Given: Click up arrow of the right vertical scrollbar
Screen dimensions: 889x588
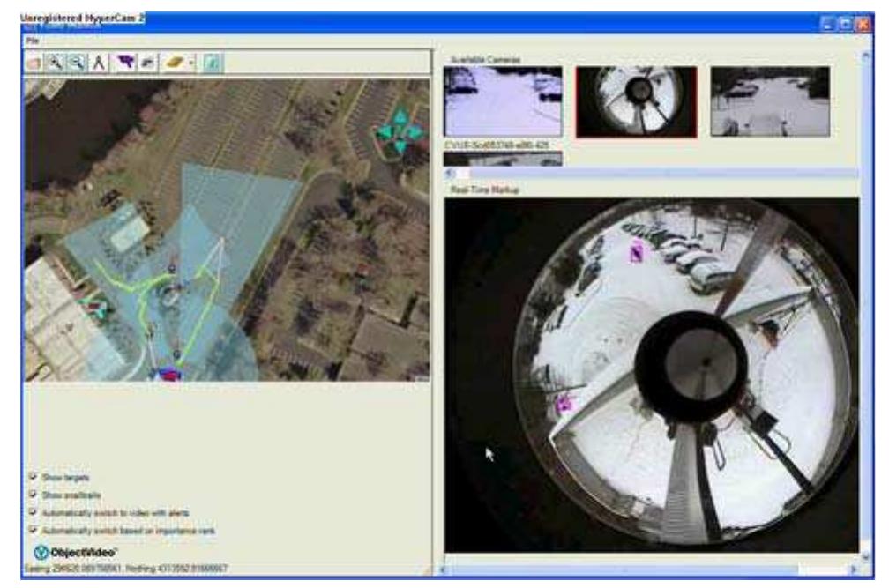Looking at the screenshot, I should point(865,56).
